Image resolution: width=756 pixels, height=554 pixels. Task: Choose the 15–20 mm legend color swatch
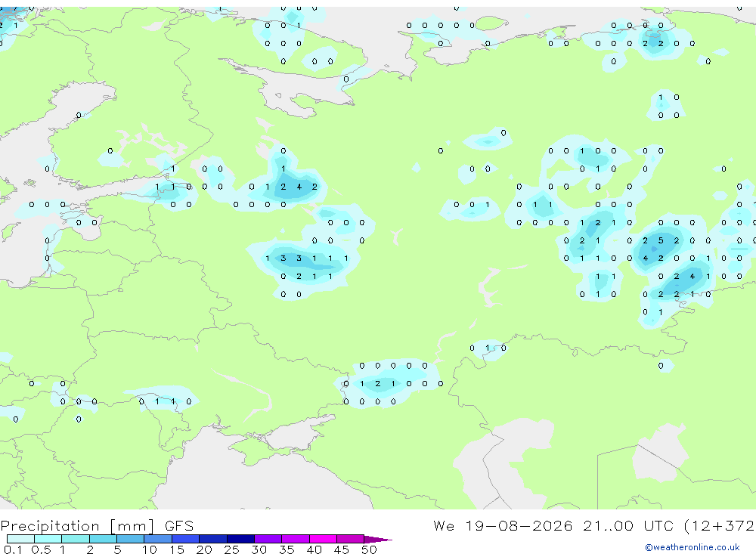(186, 539)
